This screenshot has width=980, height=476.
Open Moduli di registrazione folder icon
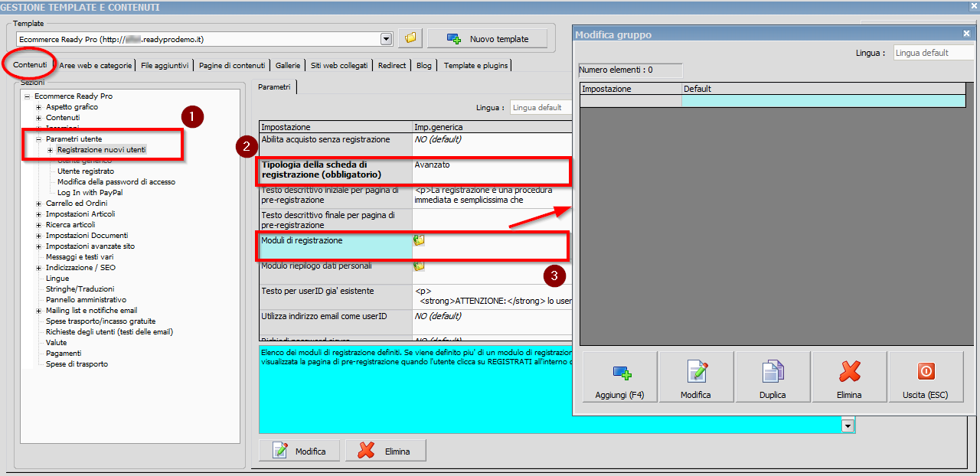[419, 240]
